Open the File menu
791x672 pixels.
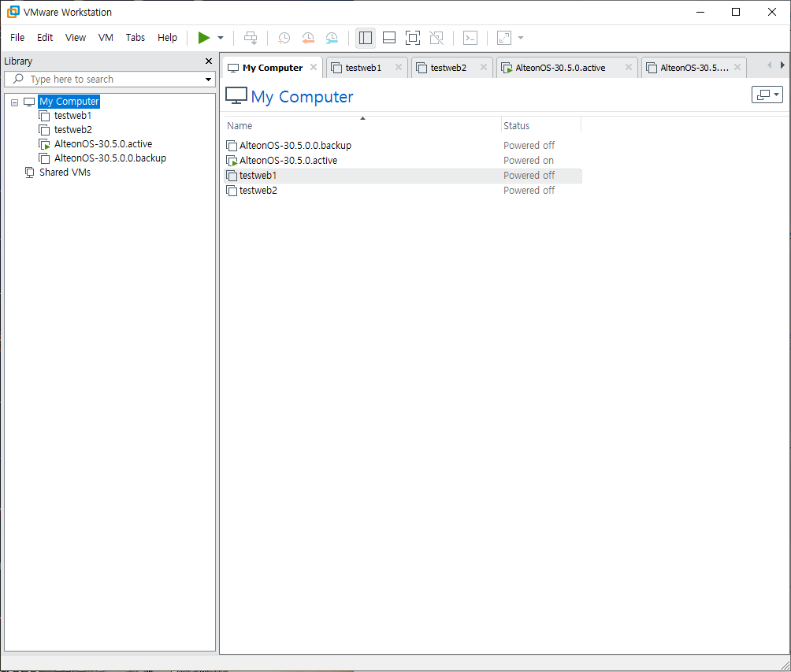click(x=17, y=38)
